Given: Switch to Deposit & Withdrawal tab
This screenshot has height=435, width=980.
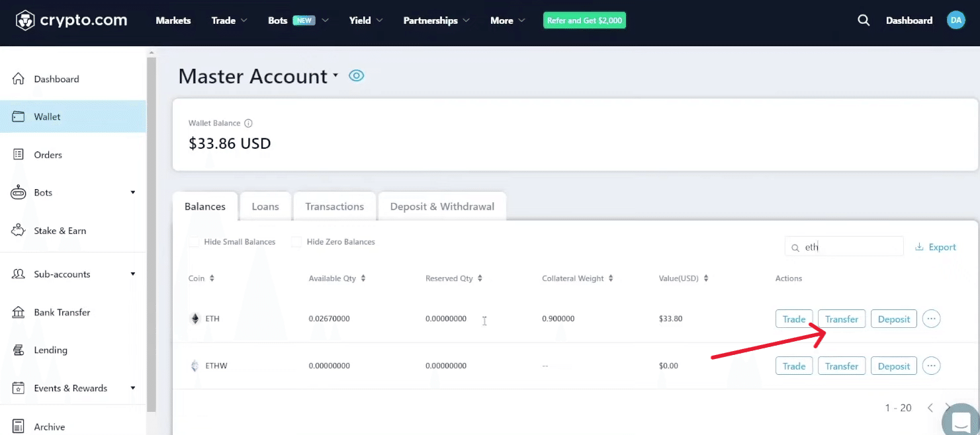Looking at the screenshot, I should [442, 206].
